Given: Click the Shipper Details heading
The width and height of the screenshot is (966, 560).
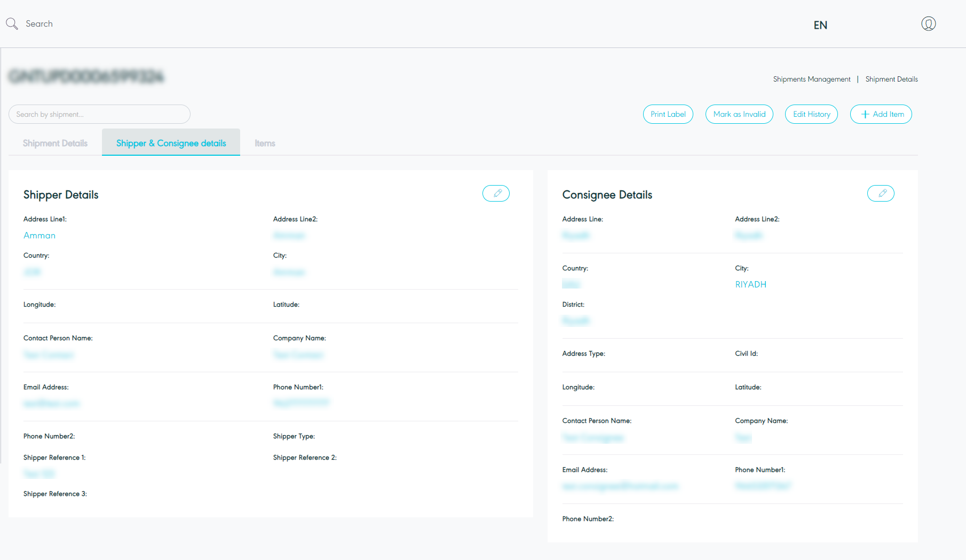Looking at the screenshot, I should (61, 195).
